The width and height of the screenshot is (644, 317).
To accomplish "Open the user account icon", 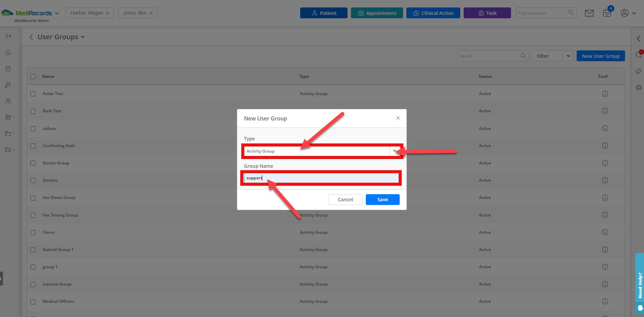I will click(x=624, y=13).
